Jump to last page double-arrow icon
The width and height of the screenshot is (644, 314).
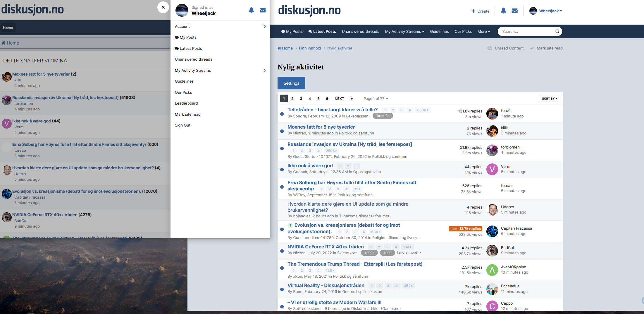(352, 99)
